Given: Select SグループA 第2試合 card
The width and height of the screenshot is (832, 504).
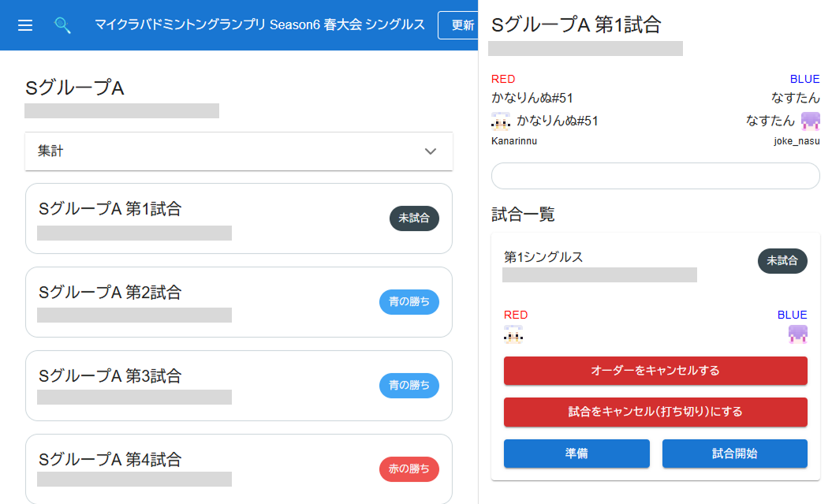Looking at the screenshot, I should 239,302.
